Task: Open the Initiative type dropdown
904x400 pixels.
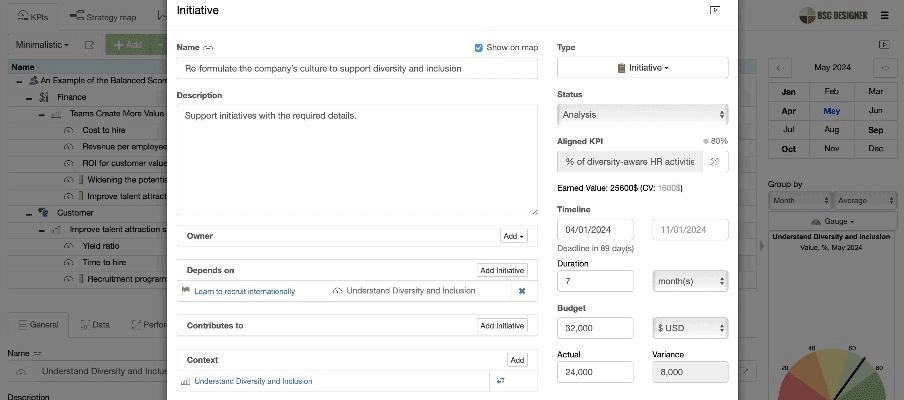Action: [x=642, y=68]
